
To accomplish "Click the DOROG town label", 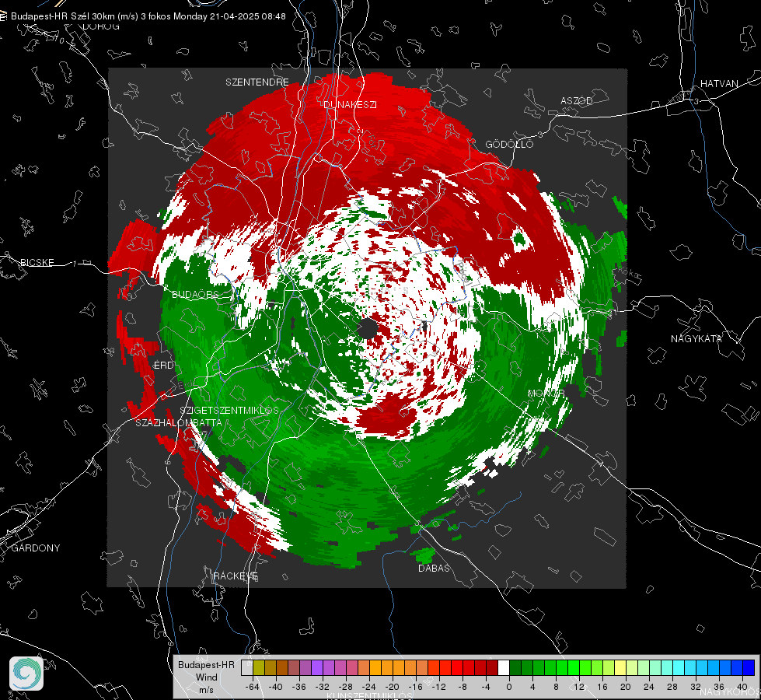I will [x=101, y=26].
